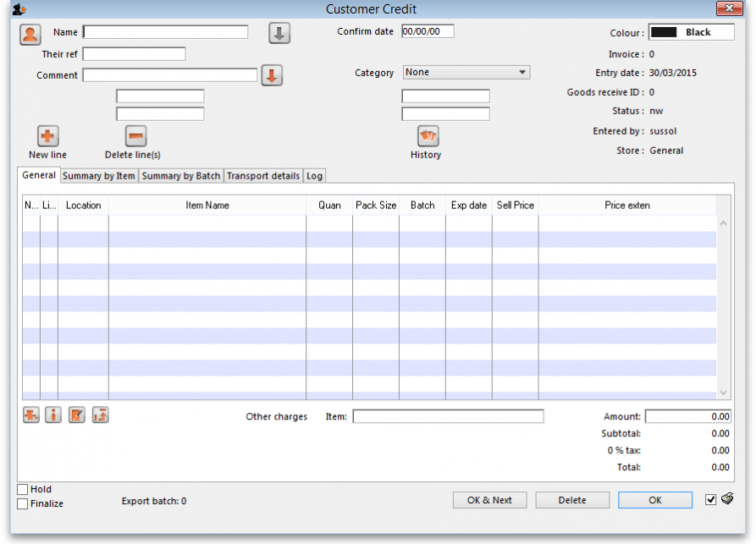Click the orange down-arrow beside Comment field
756x544 pixels.
[271, 75]
